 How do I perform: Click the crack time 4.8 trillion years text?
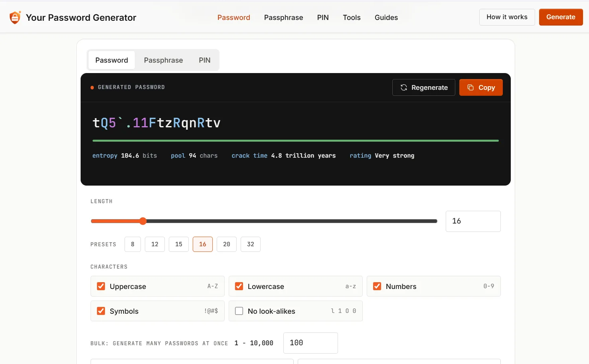pos(284,156)
